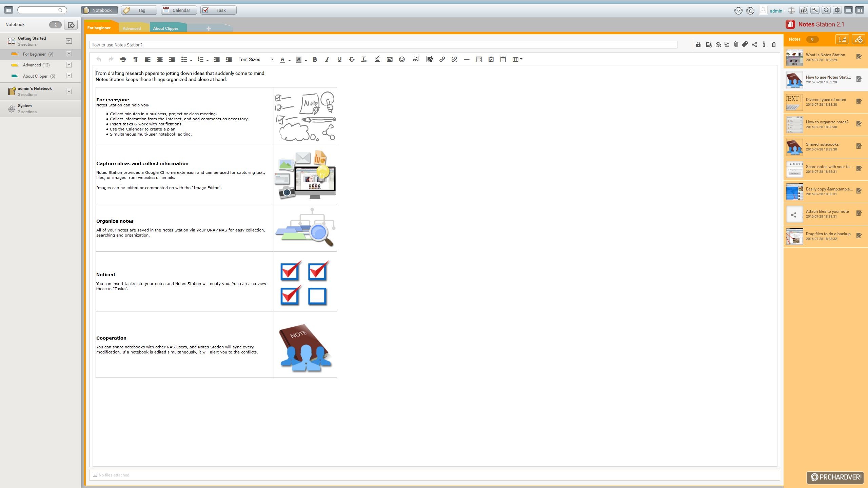Create a new note with the pen-plus icon

pyautogui.click(x=858, y=39)
